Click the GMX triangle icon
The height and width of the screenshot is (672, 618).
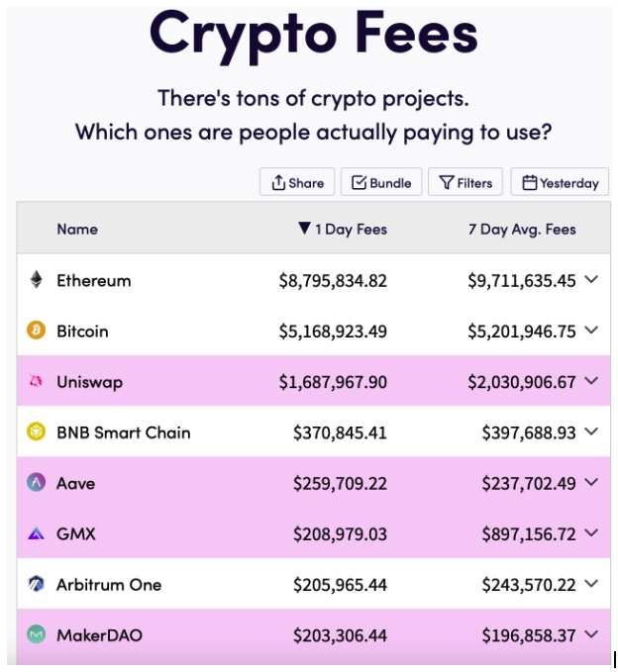[37, 534]
